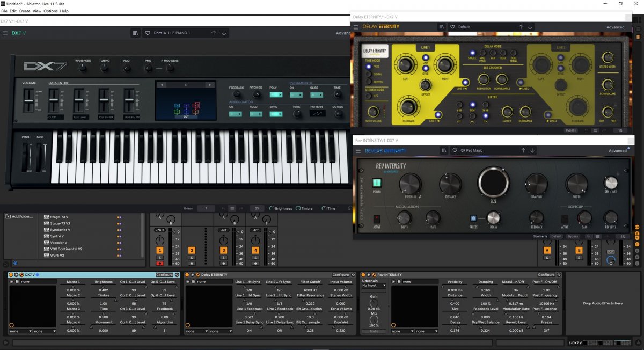
Task: Open the View menu
Action: (x=36, y=11)
